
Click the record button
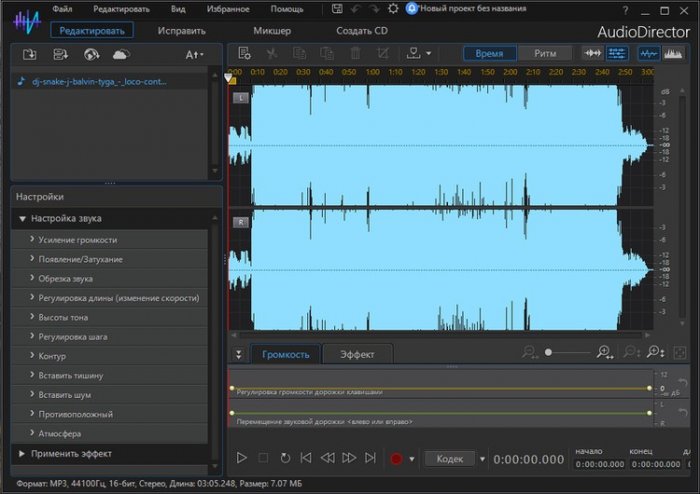pyautogui.click(x=396, y=458)
